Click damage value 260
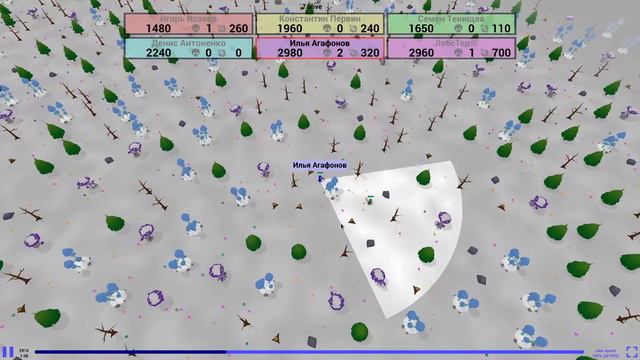 tap(238, 28)
